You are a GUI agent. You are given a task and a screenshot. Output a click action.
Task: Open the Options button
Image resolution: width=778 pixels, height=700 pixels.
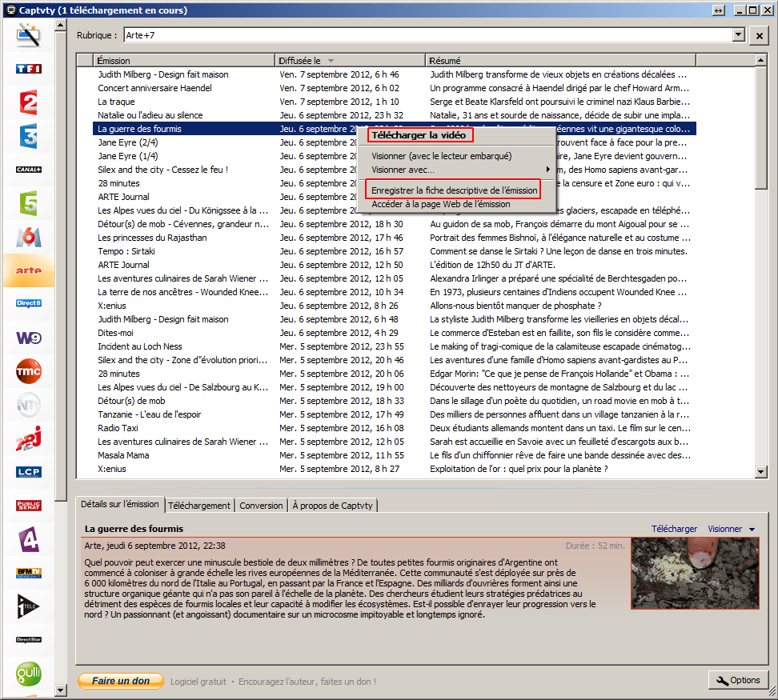tap(738, 681)
